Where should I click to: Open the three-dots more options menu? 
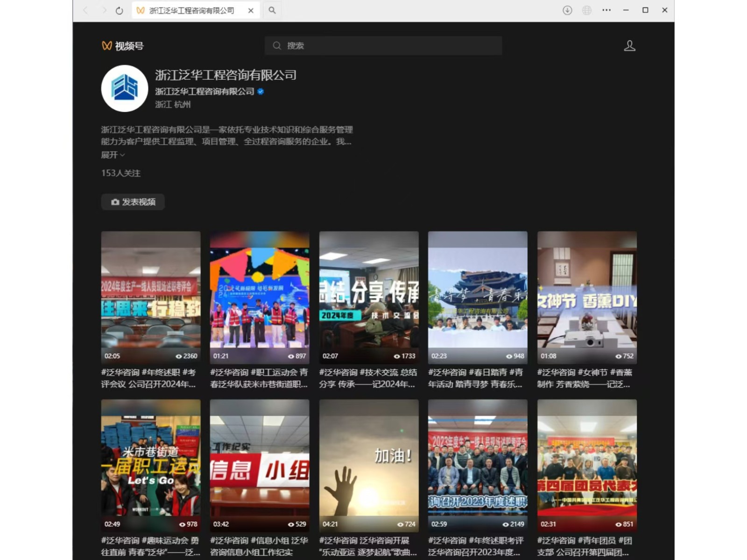click(606, 10)
